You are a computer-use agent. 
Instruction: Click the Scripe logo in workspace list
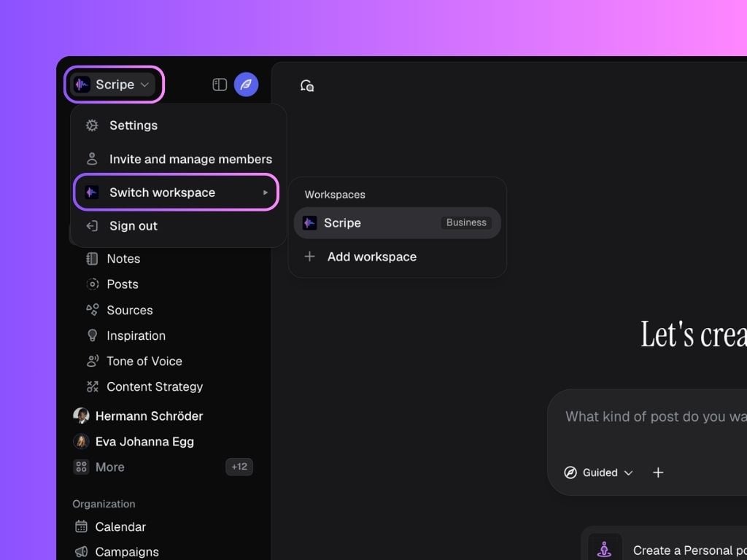pyautogui.click(x=309, y=223)
